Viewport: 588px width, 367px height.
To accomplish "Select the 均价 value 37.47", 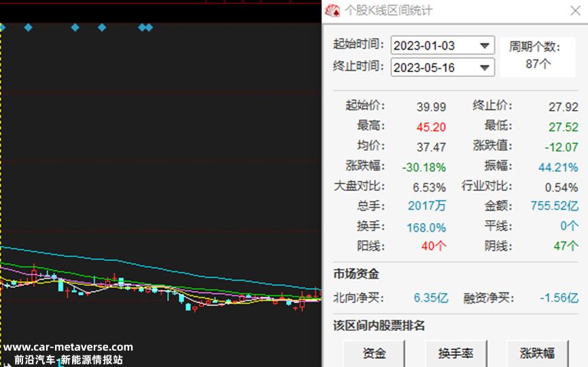I will (x=431, y=147).
